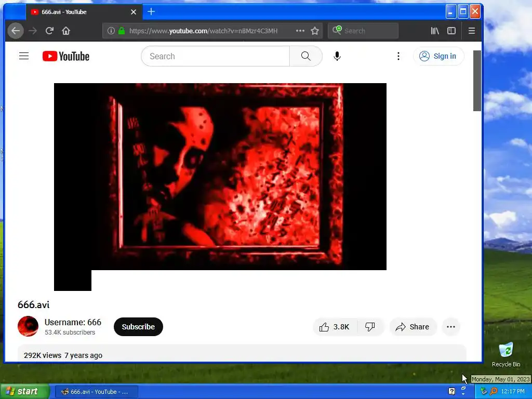The image size is (532, 399).
Task: Click the 53.4K subscribers text
Action: 70,332
